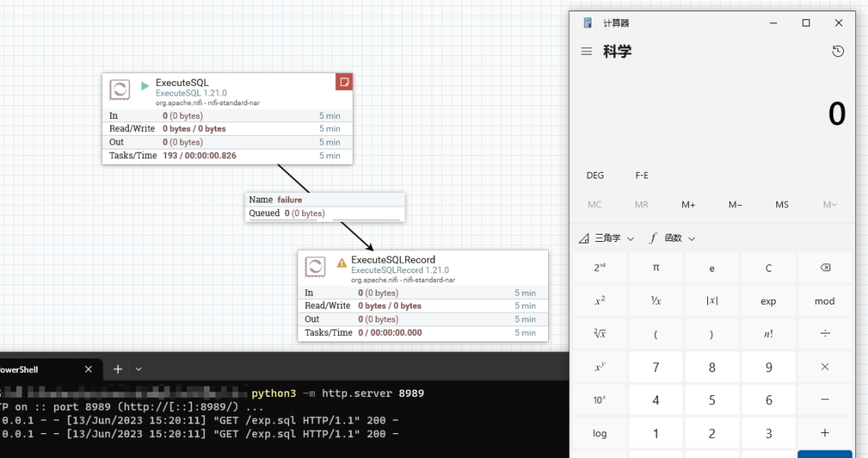The height and width of the screenshot is (458, 868).
Task: Expand the functions dropdown
Action: pyautogui.click(x=672, y=238)
